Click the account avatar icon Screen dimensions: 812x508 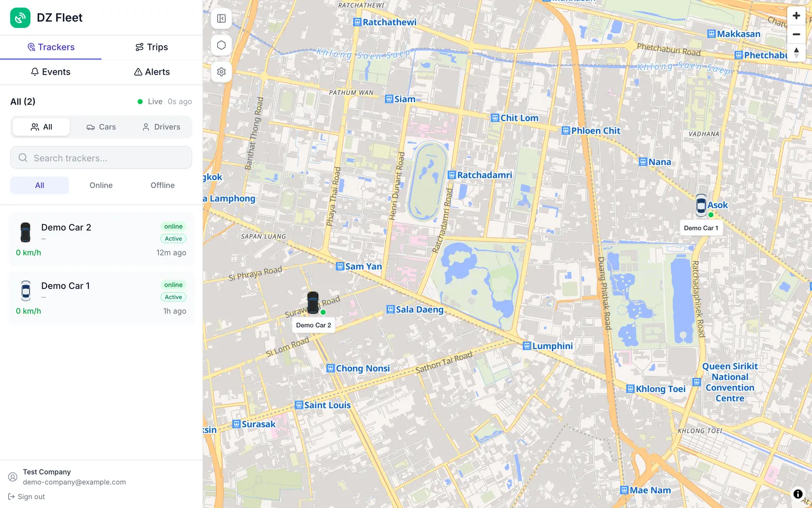[13, 477]
